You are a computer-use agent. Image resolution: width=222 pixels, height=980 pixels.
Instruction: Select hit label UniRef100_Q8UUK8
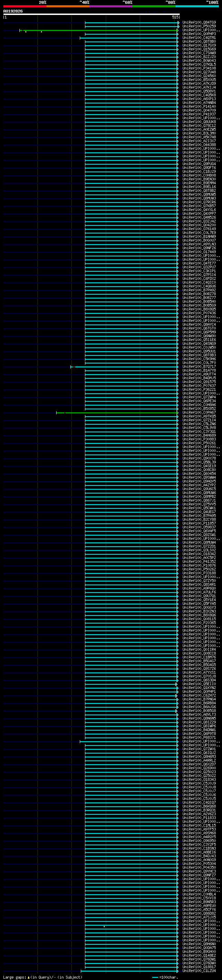(199, 122)
